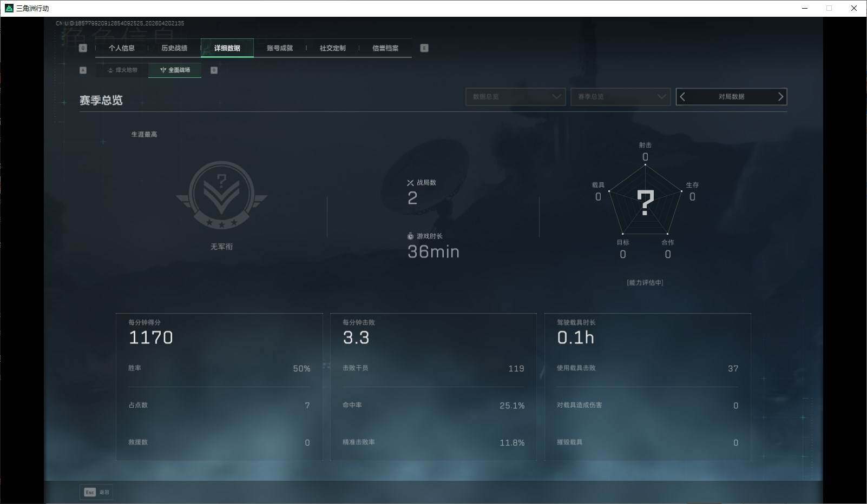Click the crossed swords icon by 战局数

(x=410, y=183)
